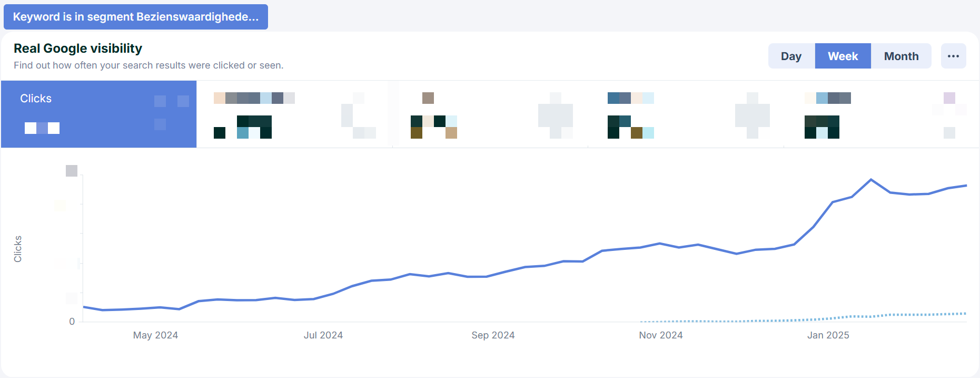Image resolution: width=980 pixels, height=378 pixels.
Task: Click the Jul 2024 axis label
Action: [323, 335]
